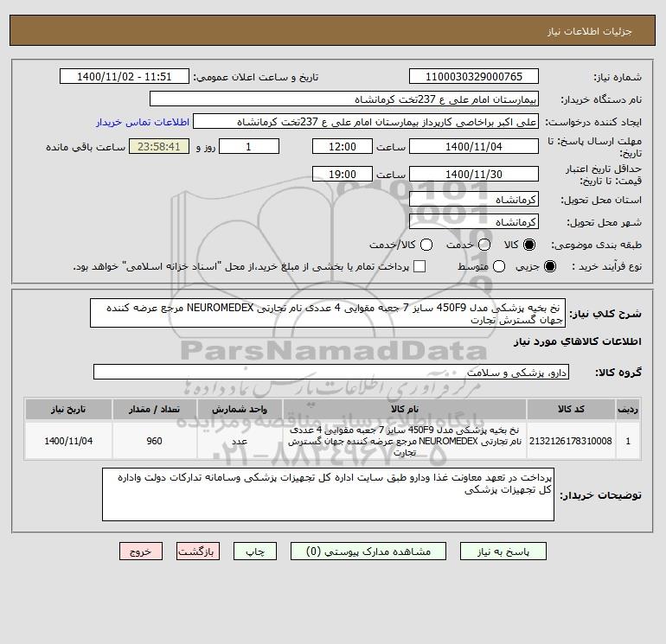The height and width of the screenshot is (644, 666).
Task: Select the کالا/خدمت radio button
Action: pyautogui.click(x=426, y=245)
